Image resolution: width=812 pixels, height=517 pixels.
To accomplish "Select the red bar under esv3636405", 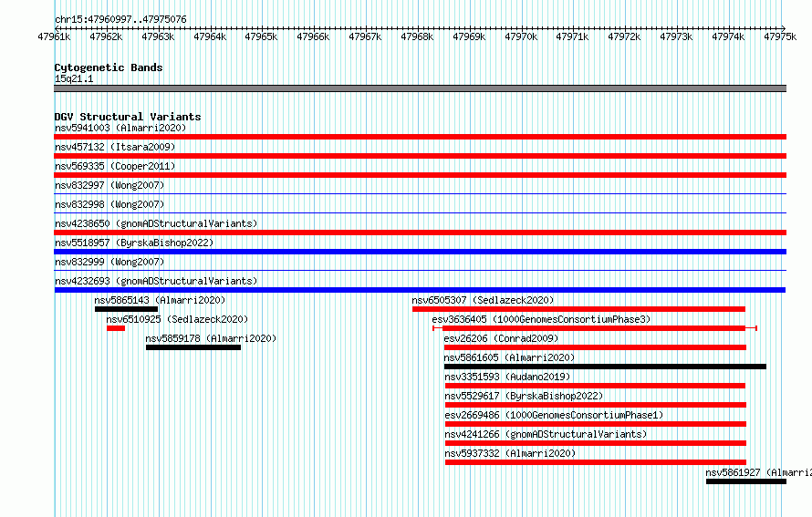I will tap(595, 328).
